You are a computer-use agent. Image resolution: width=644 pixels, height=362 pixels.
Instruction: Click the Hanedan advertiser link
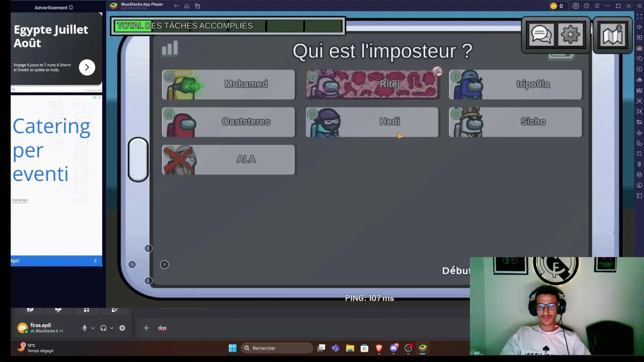click(20, 200)
